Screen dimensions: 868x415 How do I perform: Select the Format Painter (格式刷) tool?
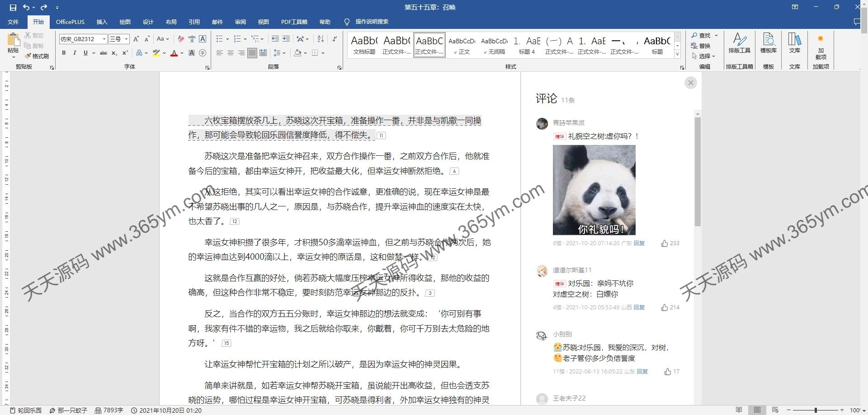(37, 56)
